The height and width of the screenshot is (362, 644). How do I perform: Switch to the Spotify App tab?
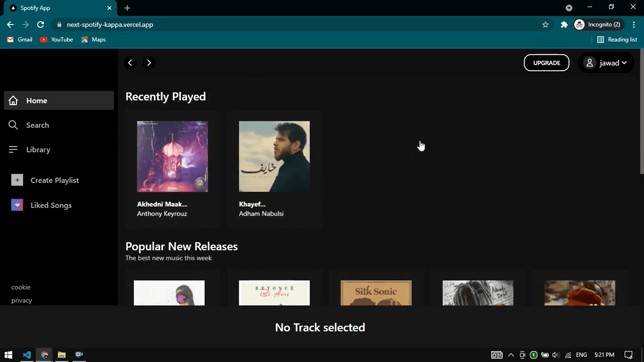[59, 8]
